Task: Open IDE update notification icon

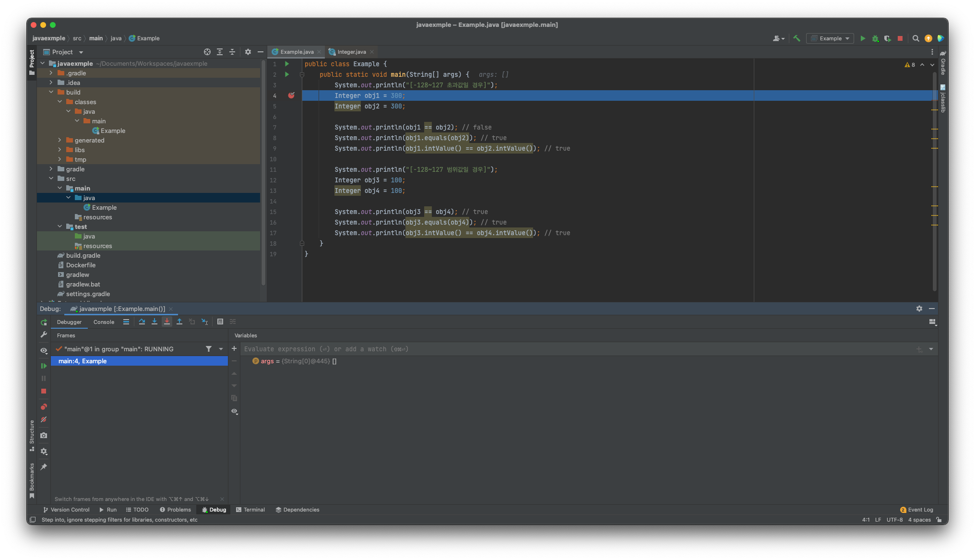Action: [x=928, y=38]
